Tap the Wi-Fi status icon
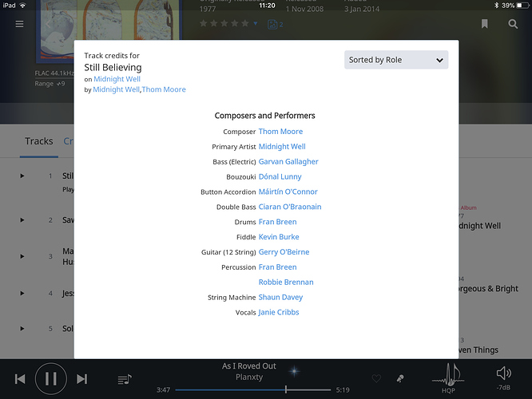 (x=22, y=6)
